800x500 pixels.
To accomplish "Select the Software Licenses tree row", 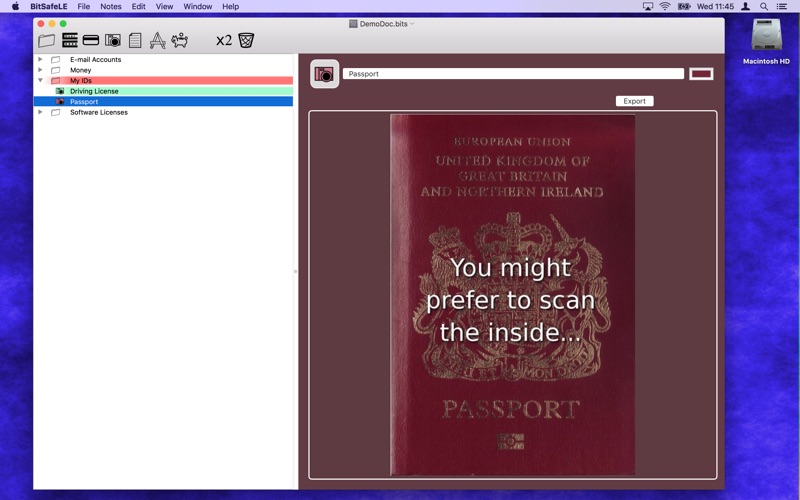I will click(163, 112).
